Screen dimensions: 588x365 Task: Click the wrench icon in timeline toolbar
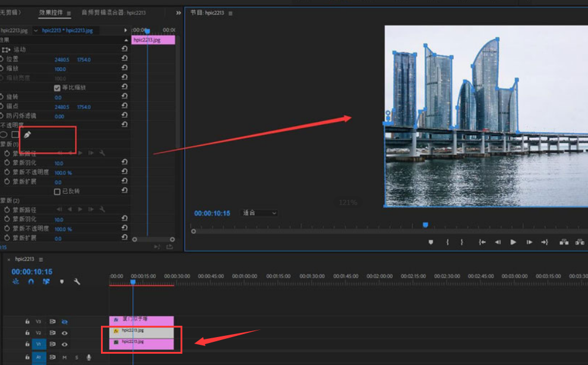[77, 282]
